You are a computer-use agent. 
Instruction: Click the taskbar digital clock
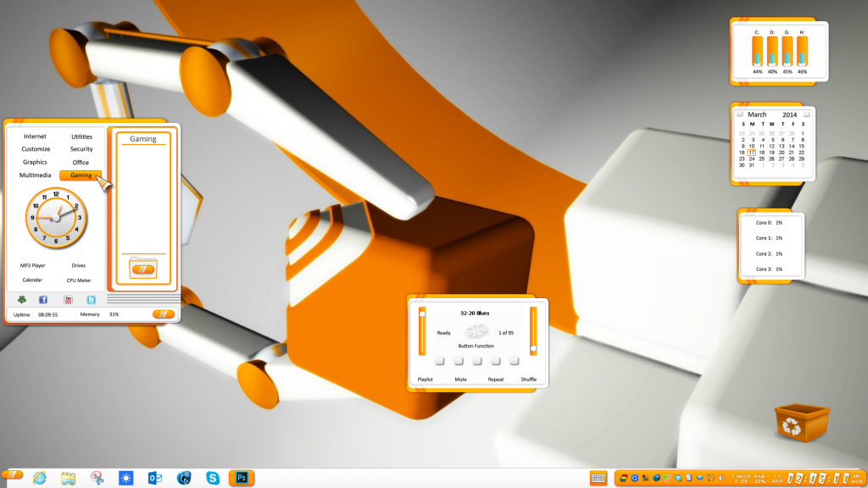click(x=818, y=478)
